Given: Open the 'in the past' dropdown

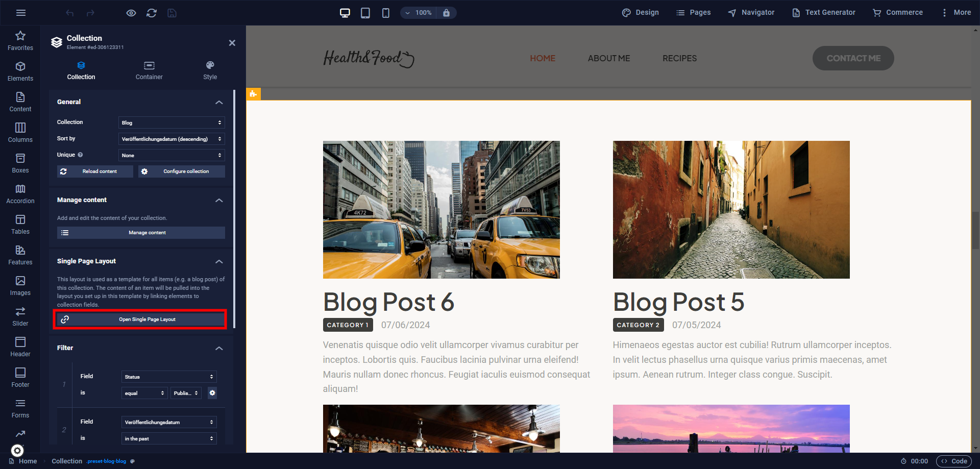Looking at the screenshot, I should click(169, 438).
